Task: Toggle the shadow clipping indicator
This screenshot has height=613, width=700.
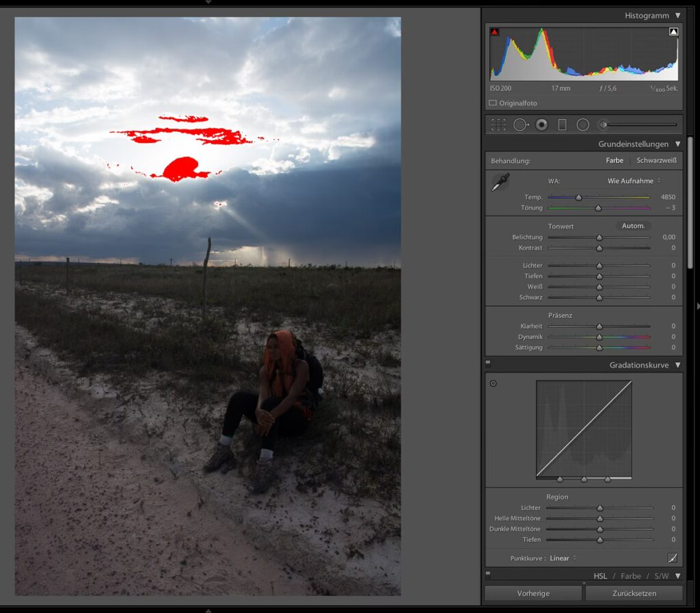Action: click(x=495, y=32)
